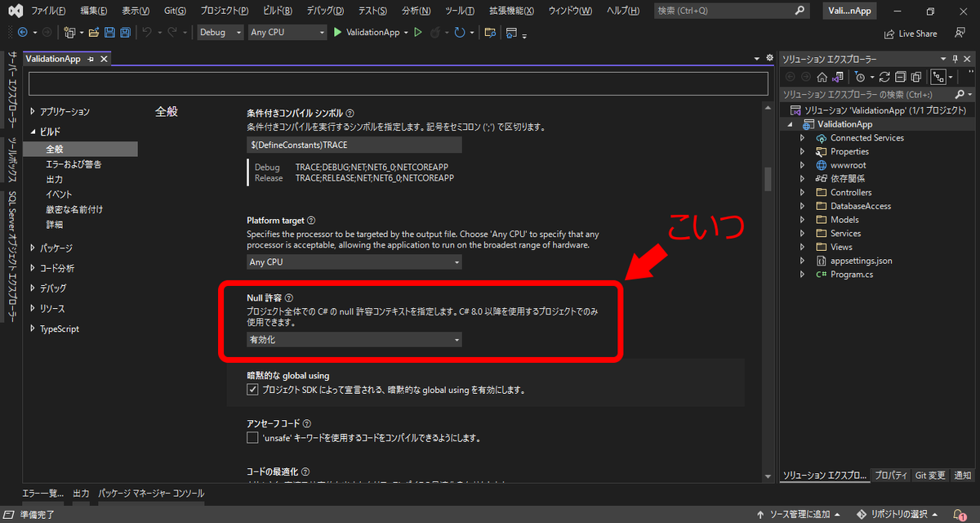This screenshot has width=980, height=523.
Task: Click the Collapse All icon in Solution Explorer
Action: pos(901,77)
